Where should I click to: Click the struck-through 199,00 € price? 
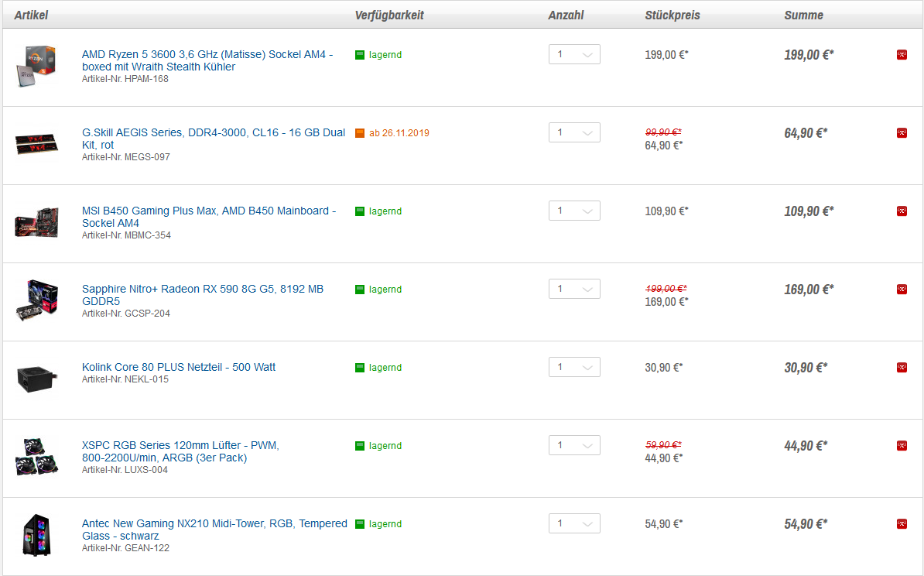666,288
